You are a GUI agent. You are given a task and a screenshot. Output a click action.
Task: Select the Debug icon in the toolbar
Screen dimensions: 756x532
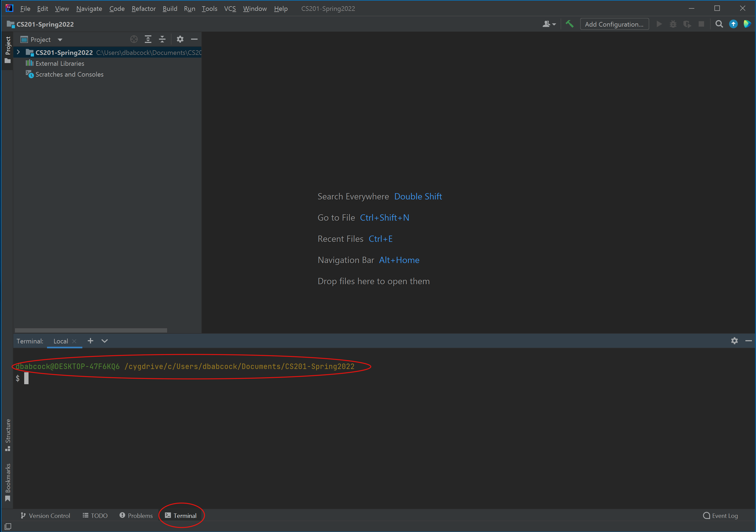673,24
